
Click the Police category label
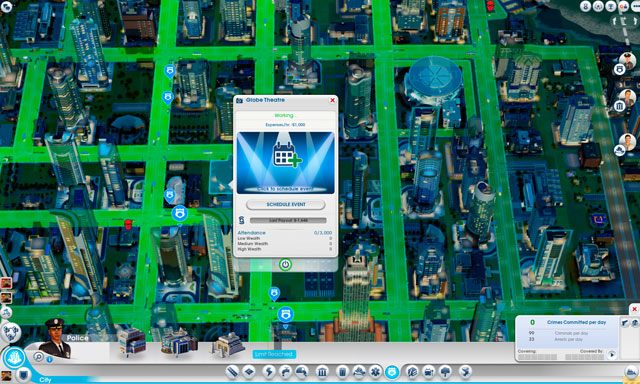tap(78, 338)
